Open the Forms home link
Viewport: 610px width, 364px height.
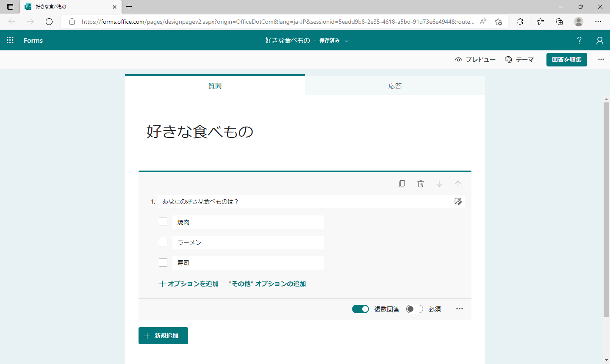(33, 41)
